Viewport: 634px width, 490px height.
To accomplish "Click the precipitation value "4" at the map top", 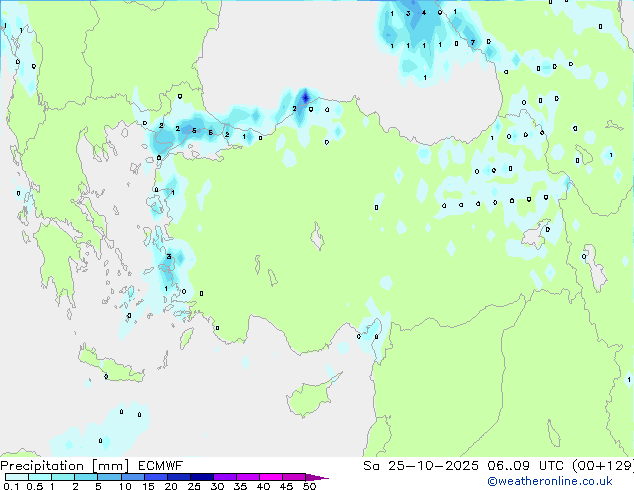I will click(424, 13).
